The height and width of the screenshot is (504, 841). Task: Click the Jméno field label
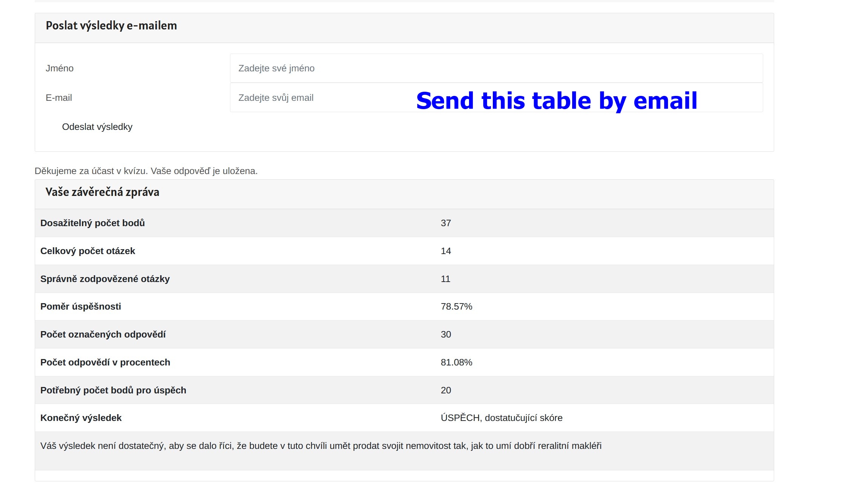(x=60, y=68)
